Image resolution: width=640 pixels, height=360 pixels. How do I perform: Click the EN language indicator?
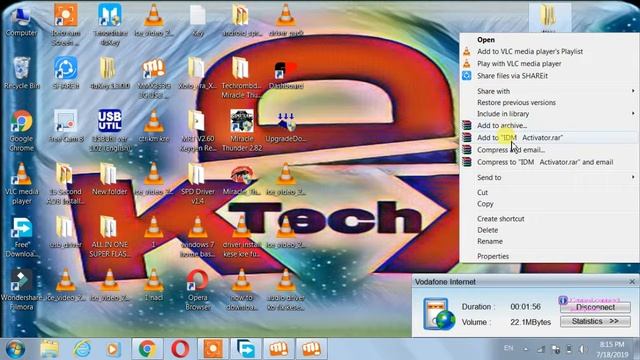pyautogui.click(x=508, y=348)
